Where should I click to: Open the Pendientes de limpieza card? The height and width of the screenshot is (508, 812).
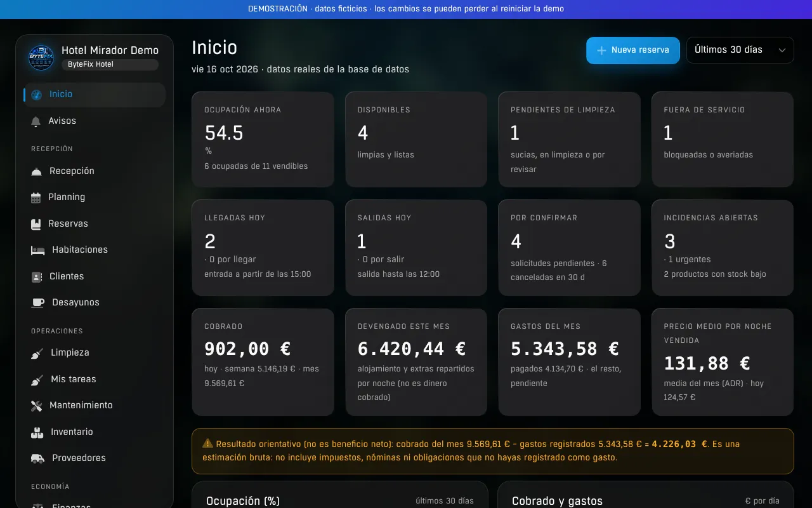[x=569, y=140]
